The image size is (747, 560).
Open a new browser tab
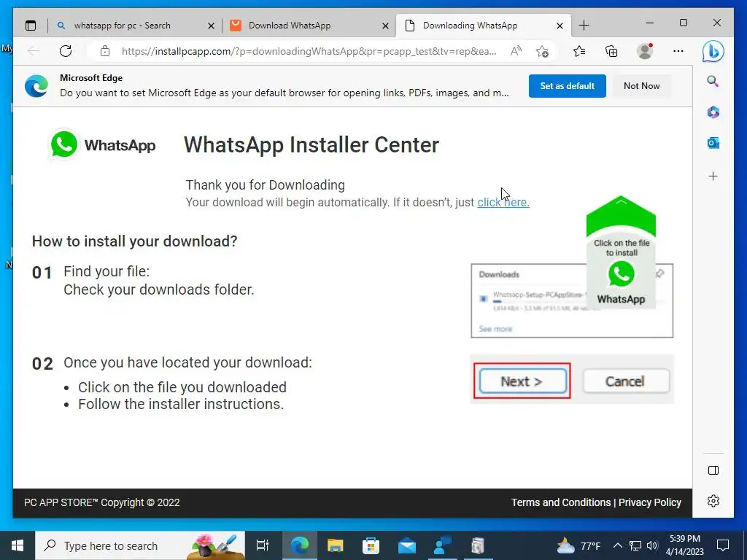[584, 26]
